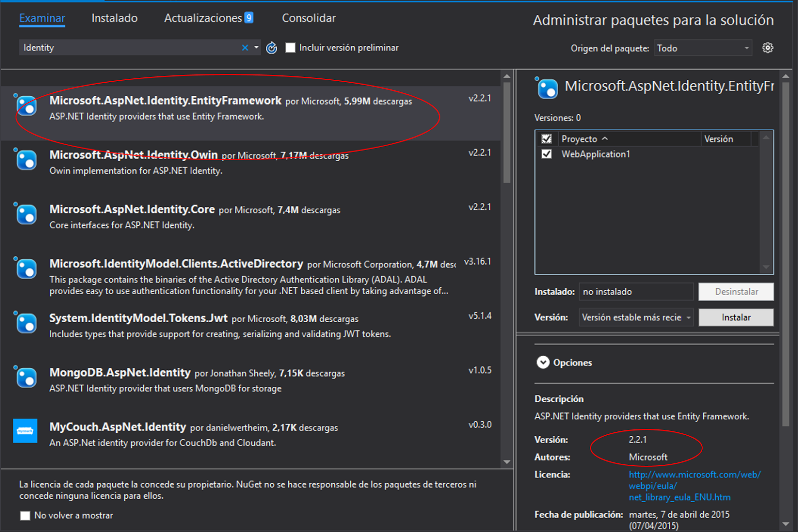
Task: Click the MongoDB.AspNet.Identity package icon
Action: (x=25, y=377)
